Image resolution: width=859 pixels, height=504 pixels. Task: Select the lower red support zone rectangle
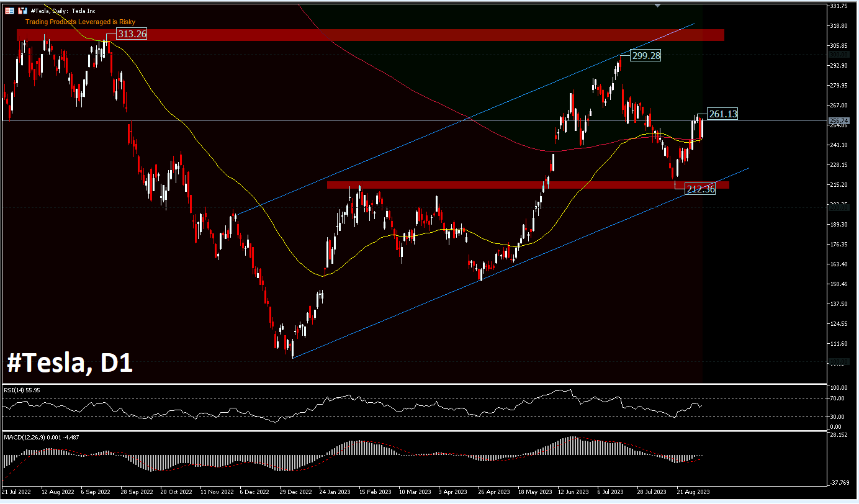tap(528, 185)
